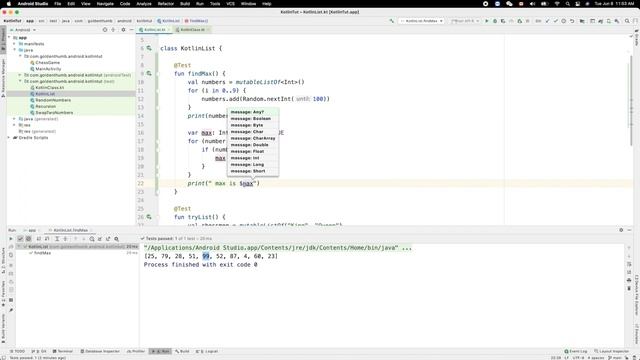Open the run configuration dropdown
This screenshot has height=360, width=640.
tap(422, 21)
